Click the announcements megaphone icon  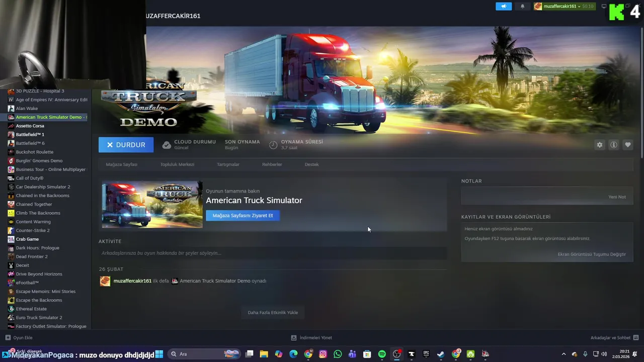(504, 7)
